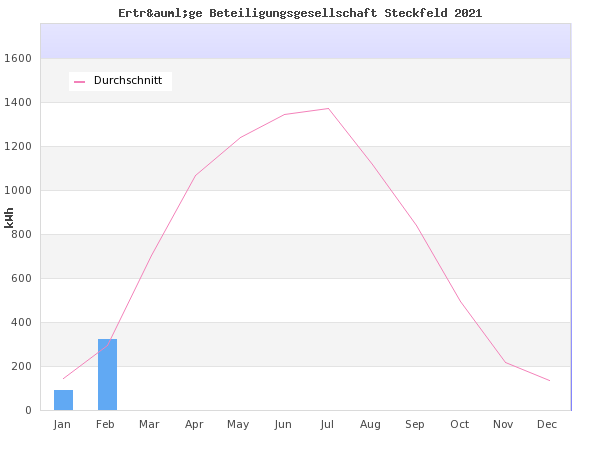Image resolution: width=600 pixels, height=450 pixels.
Task: Select the Apr label on x-axis
Action: click(x=194, y=425)
